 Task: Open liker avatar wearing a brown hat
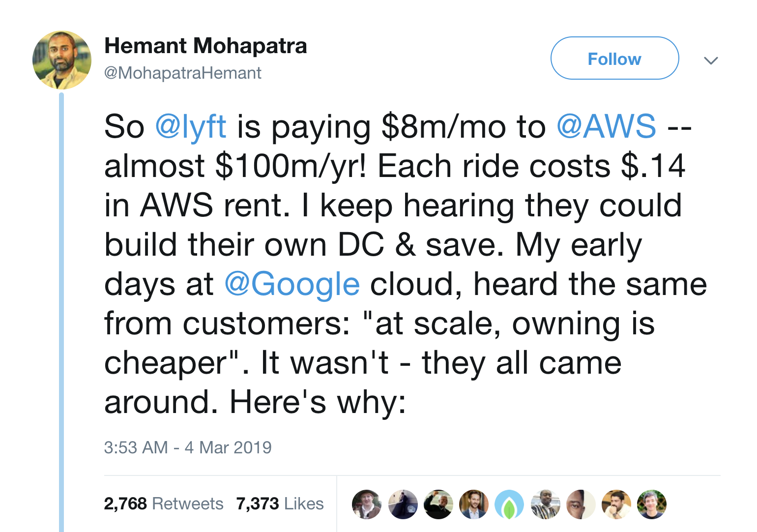[367, 504]
